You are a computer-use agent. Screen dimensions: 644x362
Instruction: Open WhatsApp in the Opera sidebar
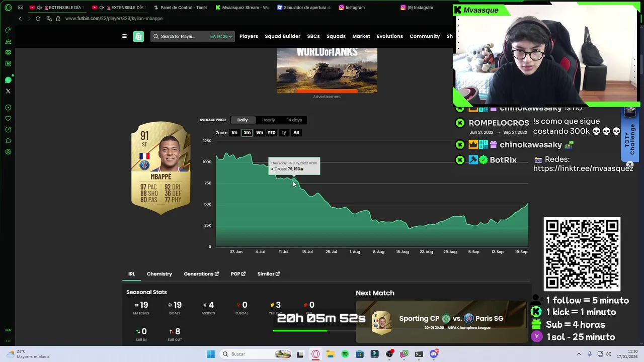[8, 80]
